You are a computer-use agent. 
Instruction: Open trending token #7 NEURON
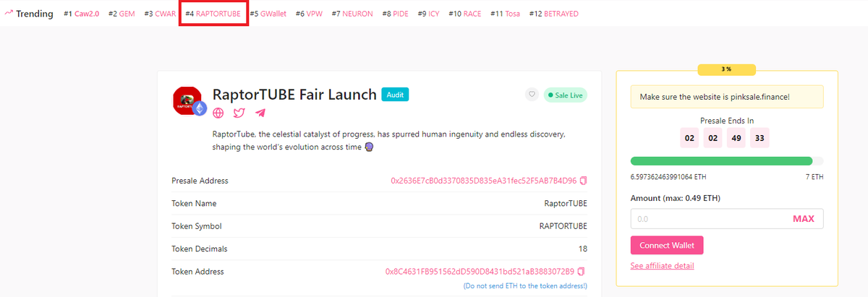click(x=352, y=14)
